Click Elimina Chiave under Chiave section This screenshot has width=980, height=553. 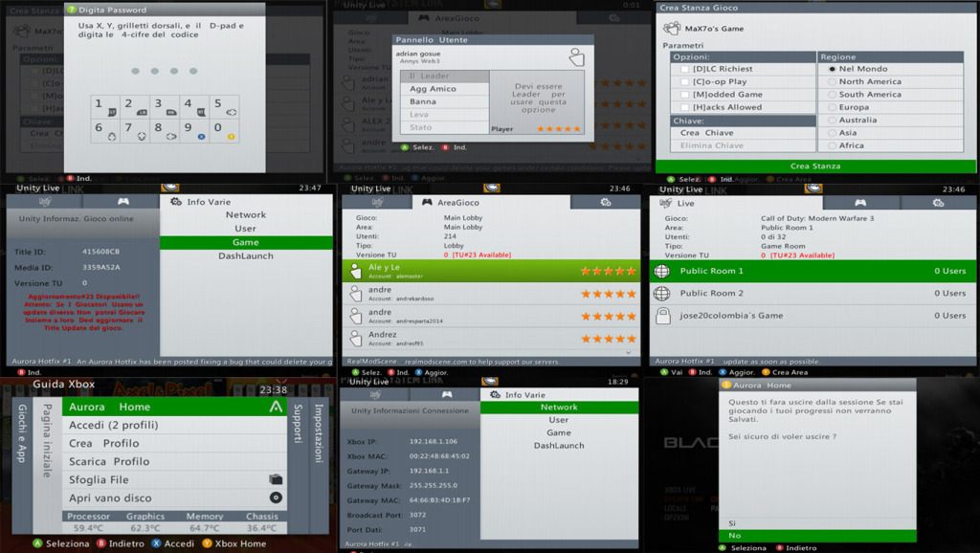pyautogui.click(x=715, y=144)
